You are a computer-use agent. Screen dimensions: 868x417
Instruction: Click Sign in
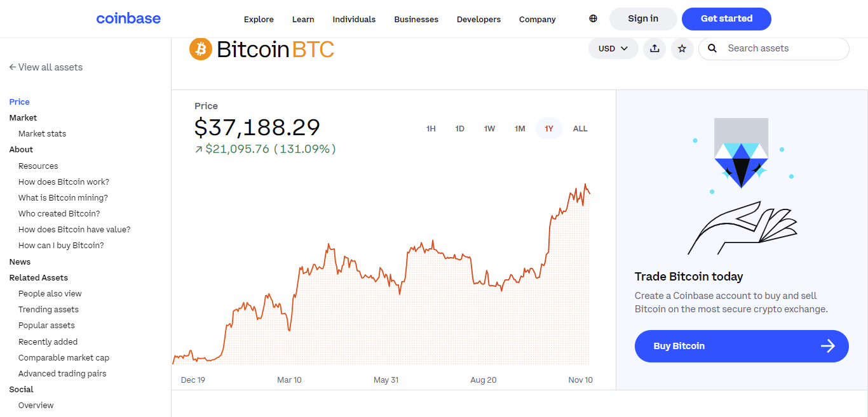tap(642, 18)
